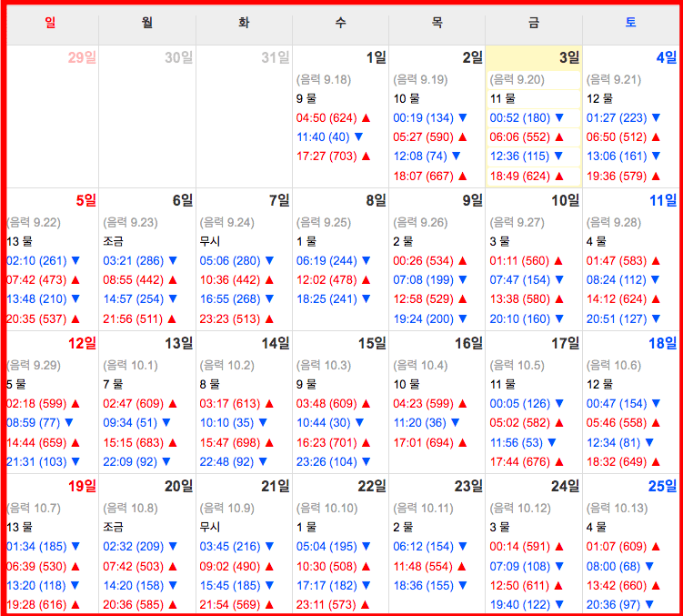The width and height of the screenshot is (683, 616).
Task: Click the 토 (Saturday) column header
Action: point(631,22)
